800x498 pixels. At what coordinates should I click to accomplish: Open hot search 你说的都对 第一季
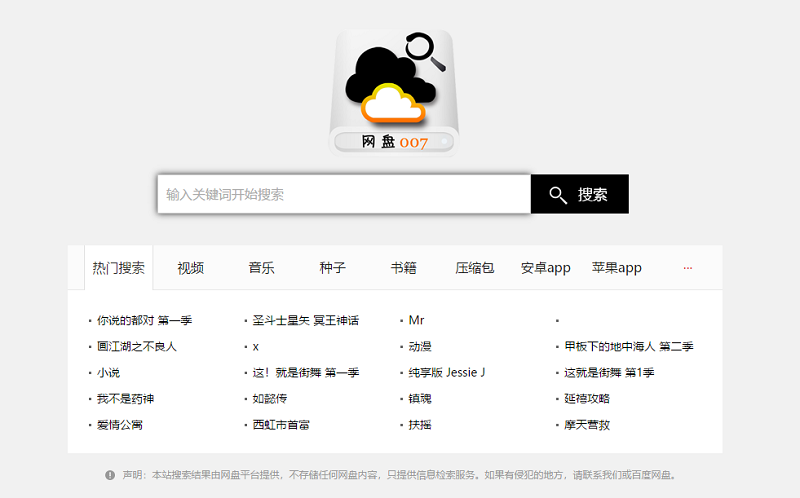(x=144, y=320)
